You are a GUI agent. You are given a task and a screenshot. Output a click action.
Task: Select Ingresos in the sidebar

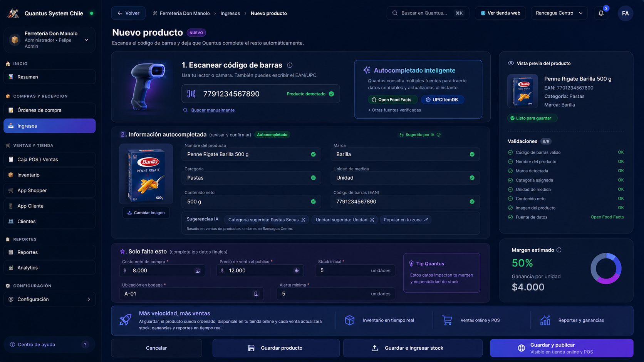pos(50,126)
